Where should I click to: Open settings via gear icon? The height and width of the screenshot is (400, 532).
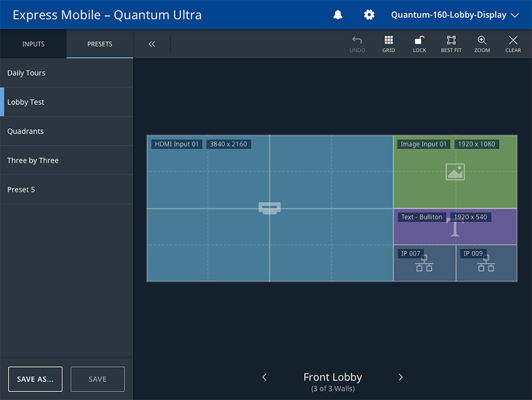[369, 15]
